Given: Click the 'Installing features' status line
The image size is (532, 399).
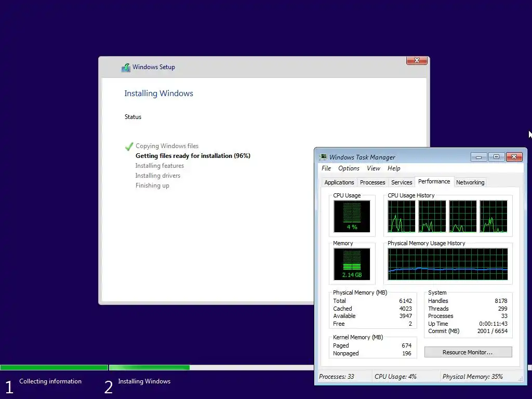Looking at the screenshot, I should pos(159,166).
